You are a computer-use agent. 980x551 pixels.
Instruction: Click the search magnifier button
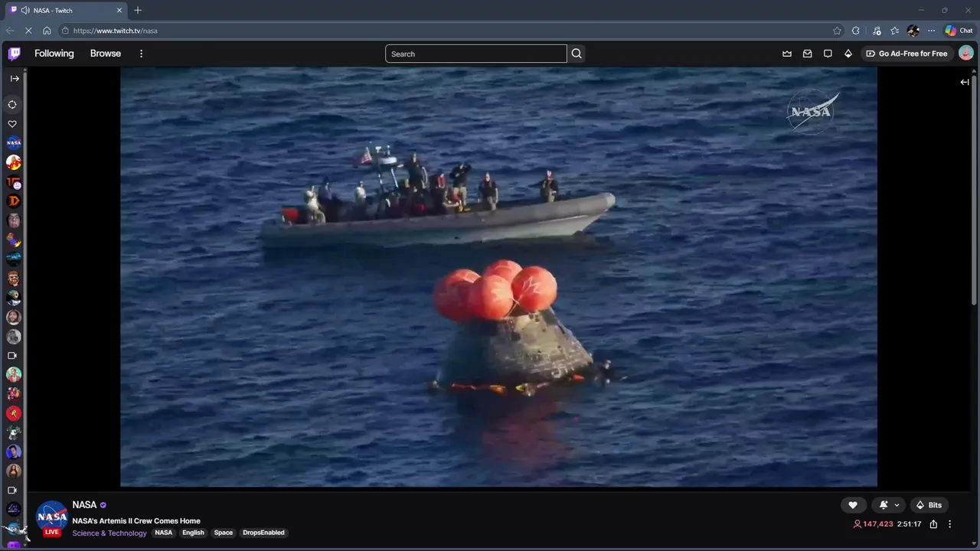pyautogui.click(x=577, y=54)
